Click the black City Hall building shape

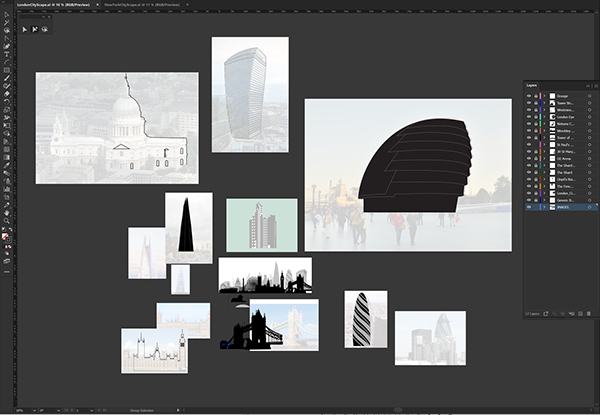point(415,165)
